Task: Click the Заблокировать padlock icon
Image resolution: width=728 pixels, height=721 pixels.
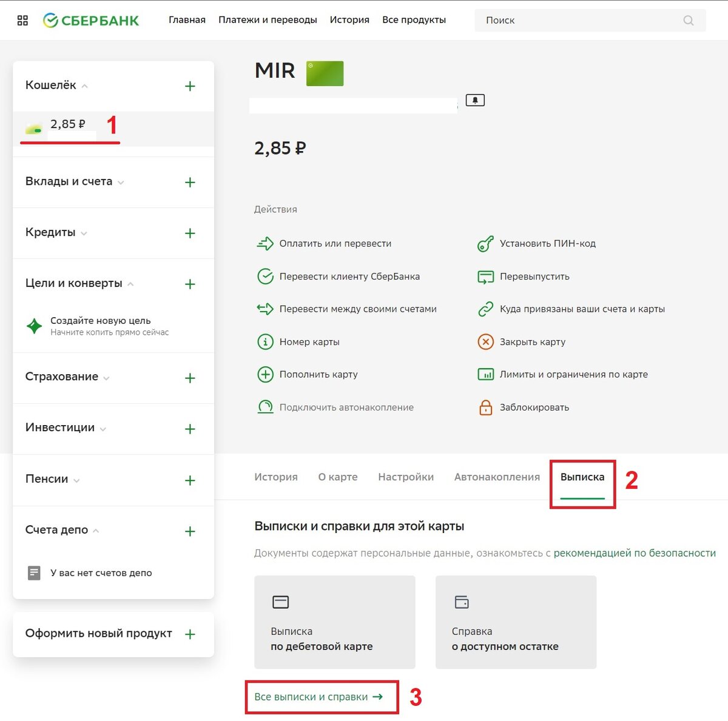Action: (x=485, y=407)
